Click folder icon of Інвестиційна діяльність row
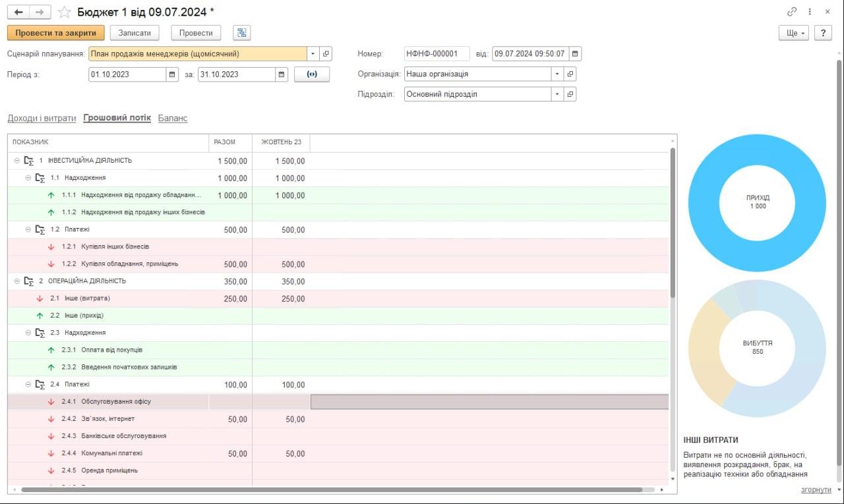Viewport: 844px width, 504px height. click(28, 161)
